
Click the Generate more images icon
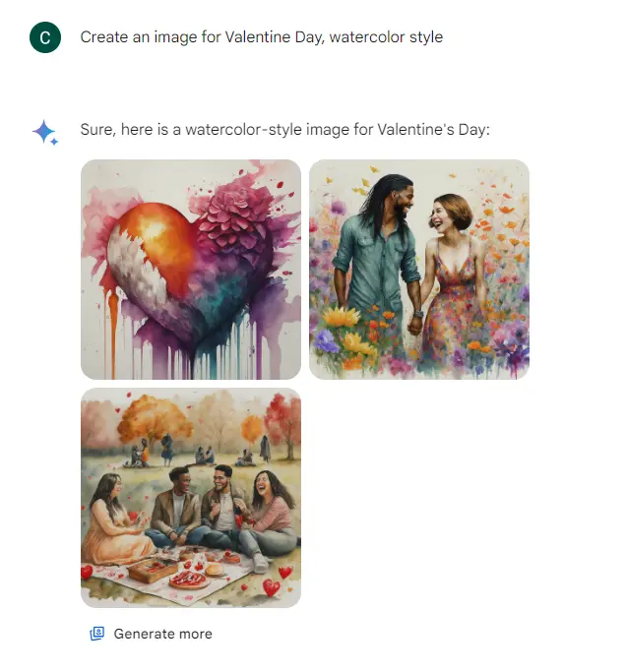96,634
